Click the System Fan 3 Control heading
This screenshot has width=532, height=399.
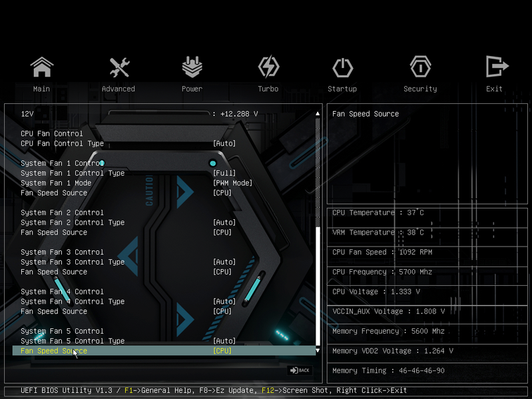pyautogui.click(x=62, y=252)
